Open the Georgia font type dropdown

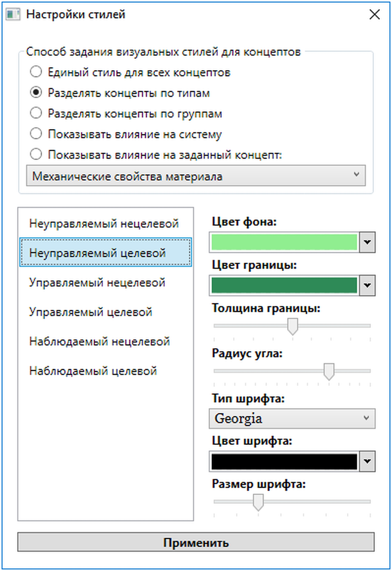tap(292, 419)
